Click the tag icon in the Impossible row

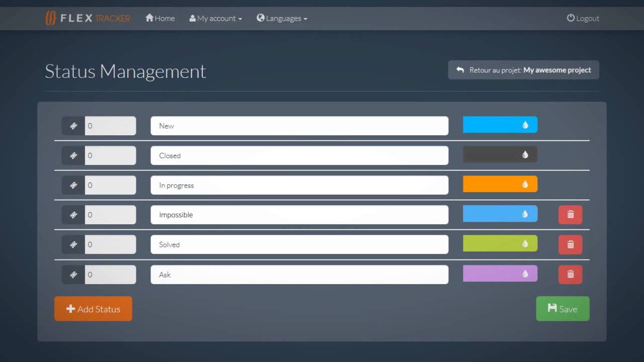pyautogui.click(x=73, y=215)
